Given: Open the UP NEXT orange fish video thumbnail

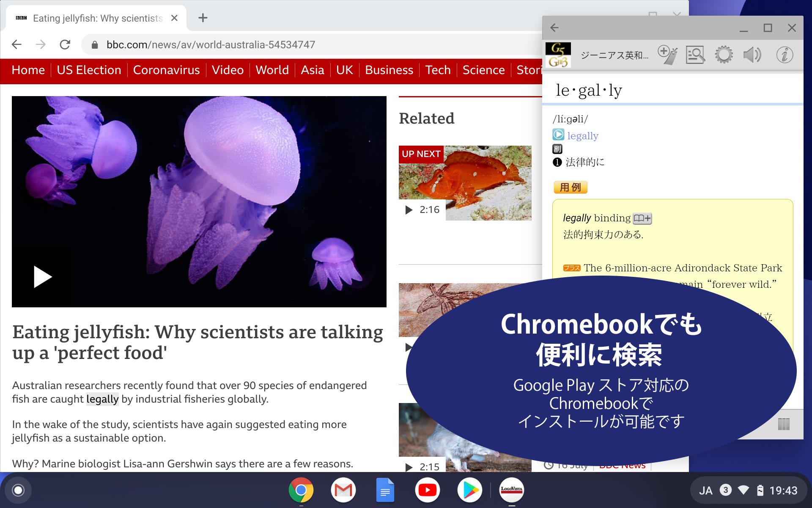Looking at the screenshot, I should click(465, 183).
